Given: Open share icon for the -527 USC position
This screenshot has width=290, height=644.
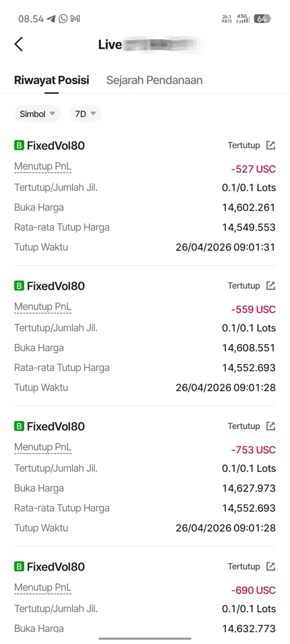Looking at the screenshot, I should (x=271, y=145).
